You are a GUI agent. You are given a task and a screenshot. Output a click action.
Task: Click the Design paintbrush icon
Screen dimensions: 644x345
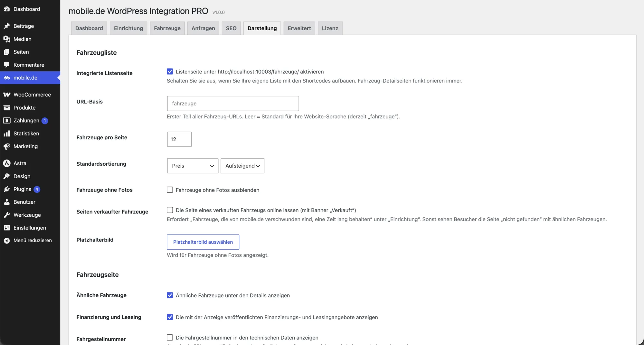tap(7, 176)
